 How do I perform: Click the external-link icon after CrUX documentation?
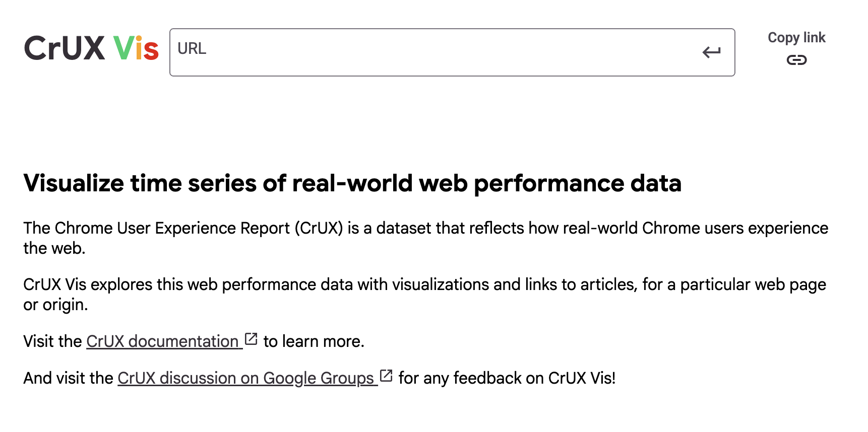(x=251, y=339)
